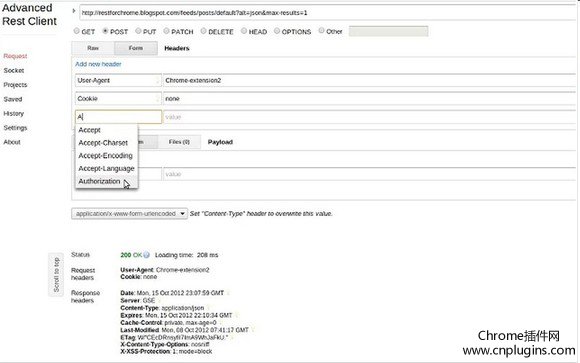
Task: Click the Cookie header name field
Action: pyautogui.click(x=118, y=98)
